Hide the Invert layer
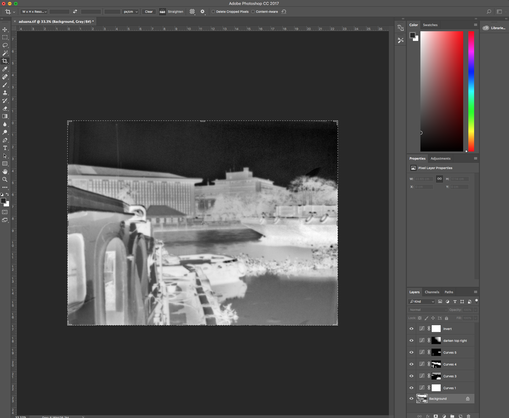The height and width of the screenshot is (418, 509). click(x=411, y=329)
